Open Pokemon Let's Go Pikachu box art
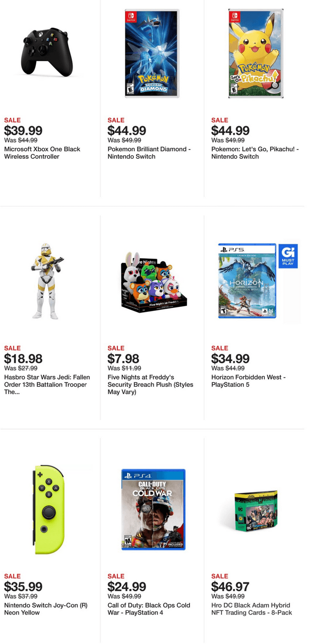 tap(256, 53)
